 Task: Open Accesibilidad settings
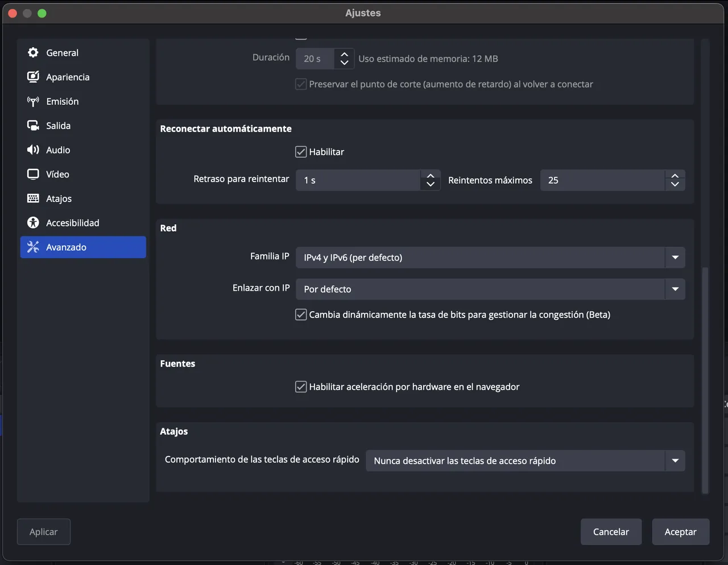83,222
